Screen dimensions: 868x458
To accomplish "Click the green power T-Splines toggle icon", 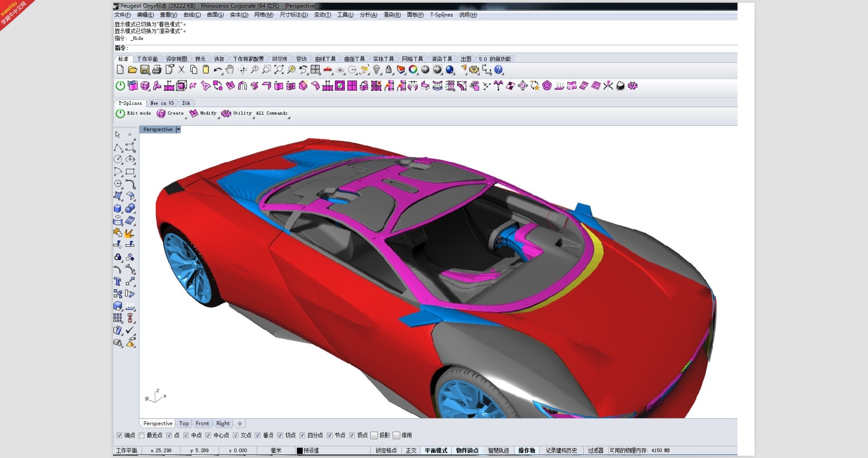I will (x=120, y=86).
